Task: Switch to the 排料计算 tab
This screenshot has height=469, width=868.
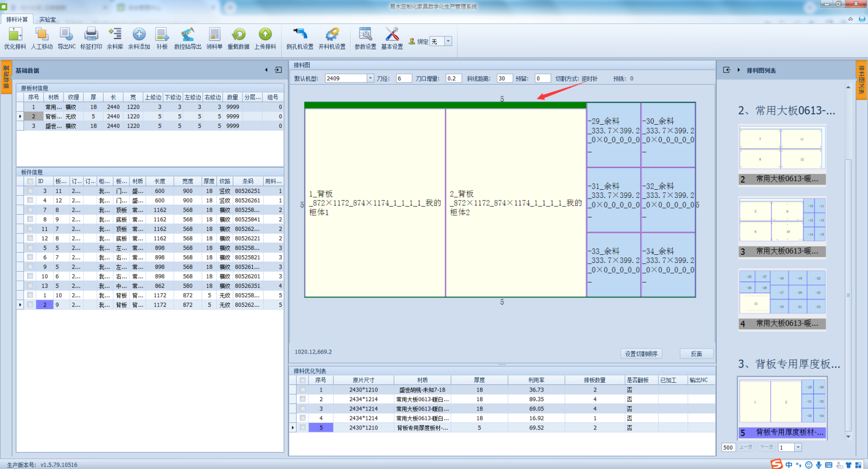Action: (17, 20)
